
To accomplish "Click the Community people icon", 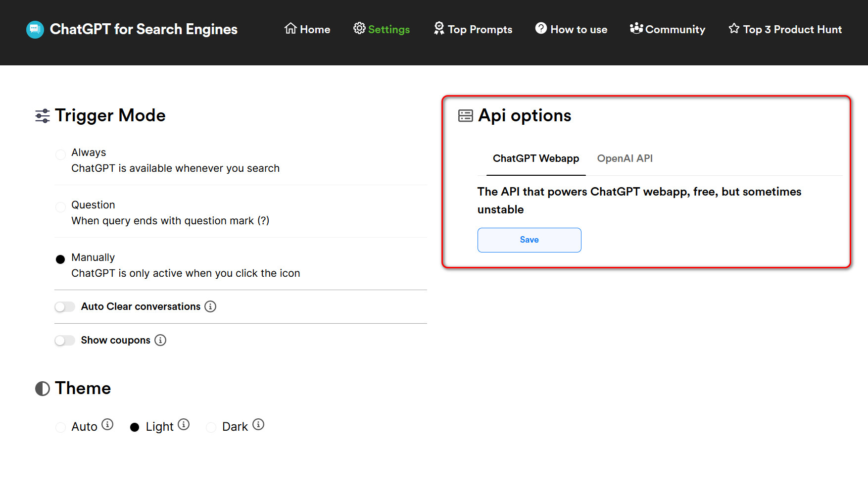I will coord(636,28).
